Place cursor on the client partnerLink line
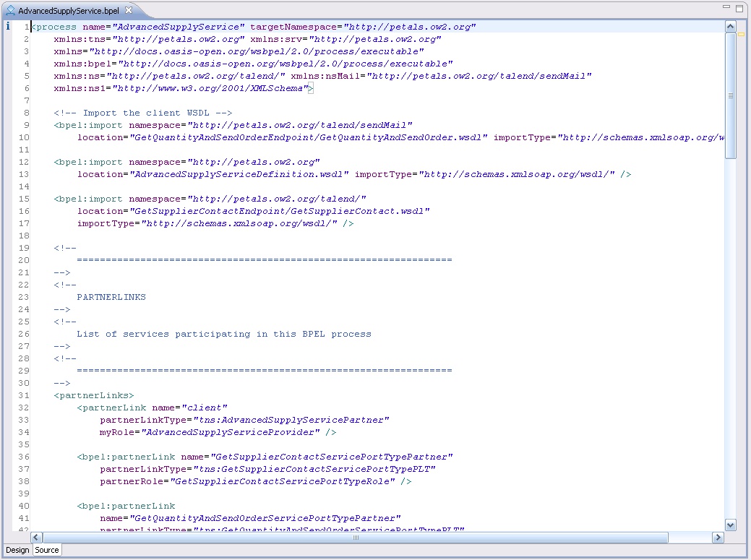751x560 pixels. pyautogui.click(x=152, y=408)
